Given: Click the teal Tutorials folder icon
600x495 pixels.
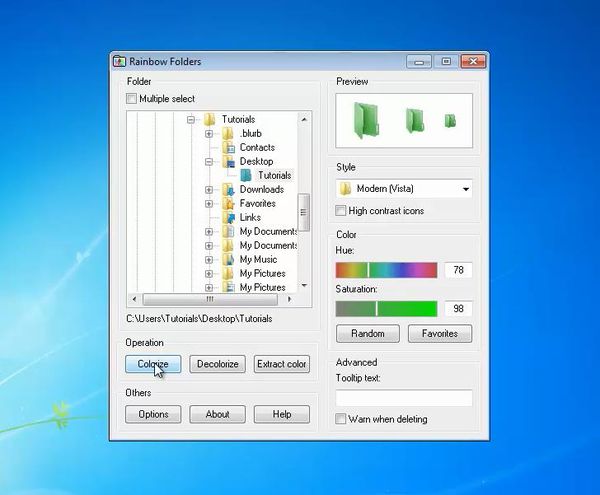Looking at the screenshot, I should tap(246, 176).
